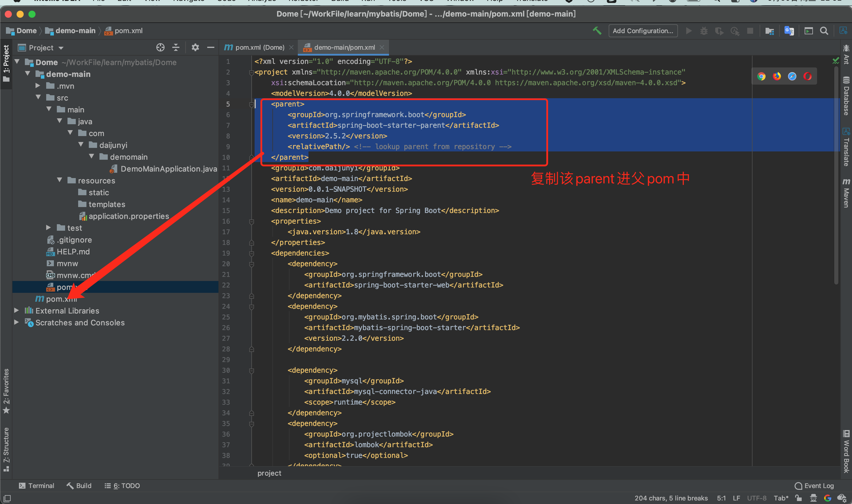This screenshot has height=504, width=852.
Task: Close the pom.xml (Dome) tab
Action: [291, 48]
